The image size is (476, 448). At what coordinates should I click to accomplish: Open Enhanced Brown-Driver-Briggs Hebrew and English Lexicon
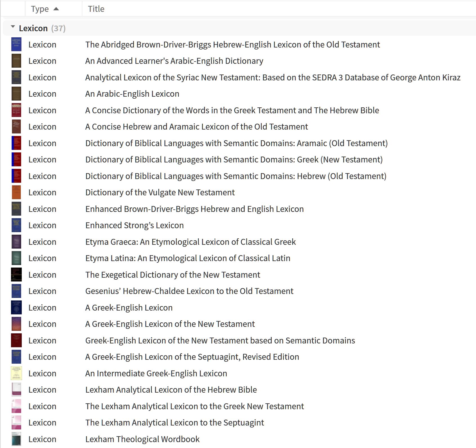tap(194, 209)
